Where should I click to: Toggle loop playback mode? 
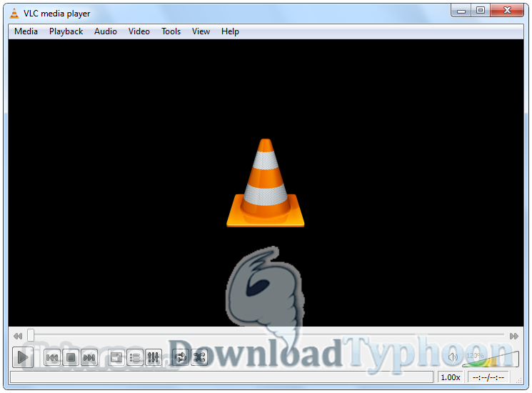click(181, 357)
